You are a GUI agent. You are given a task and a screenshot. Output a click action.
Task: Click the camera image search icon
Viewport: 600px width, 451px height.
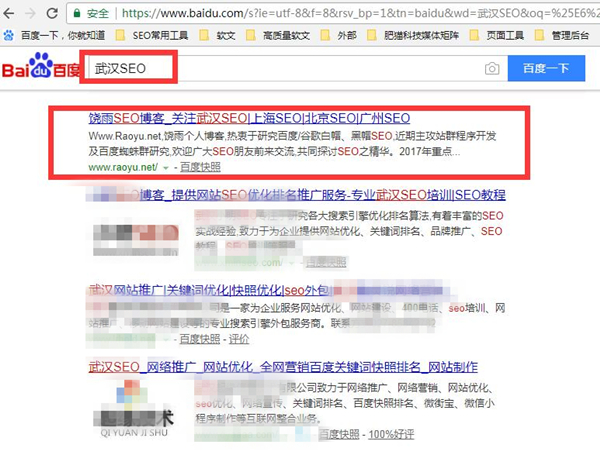(492, 68)
